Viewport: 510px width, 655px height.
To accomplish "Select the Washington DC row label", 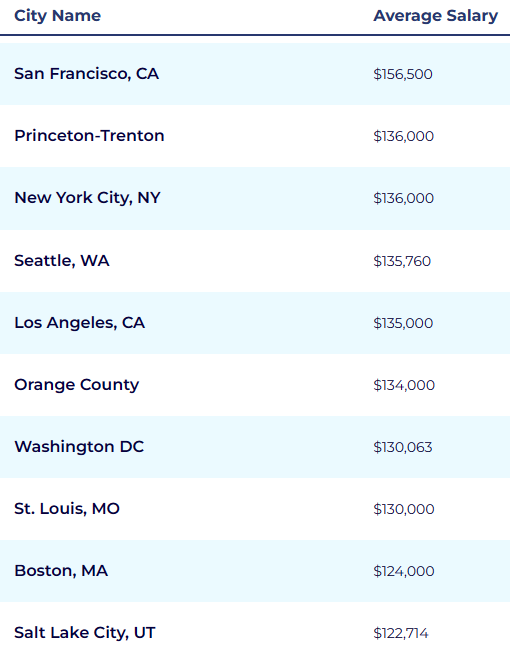I will pyautogui.click(x=79, y=447).
